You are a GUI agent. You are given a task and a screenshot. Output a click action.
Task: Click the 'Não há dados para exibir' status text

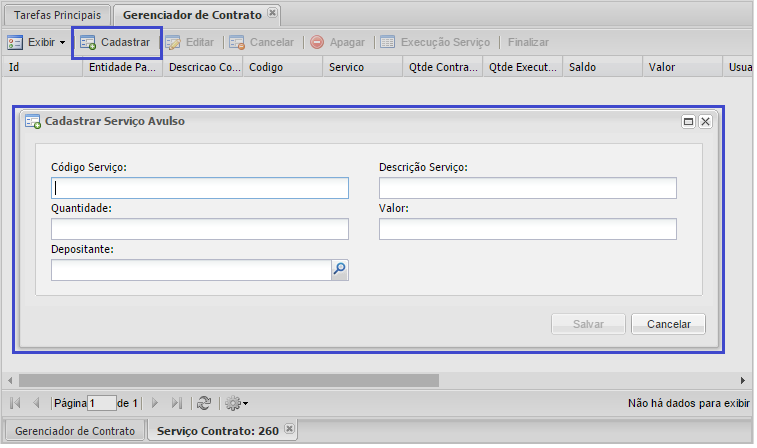pos(689,403)
